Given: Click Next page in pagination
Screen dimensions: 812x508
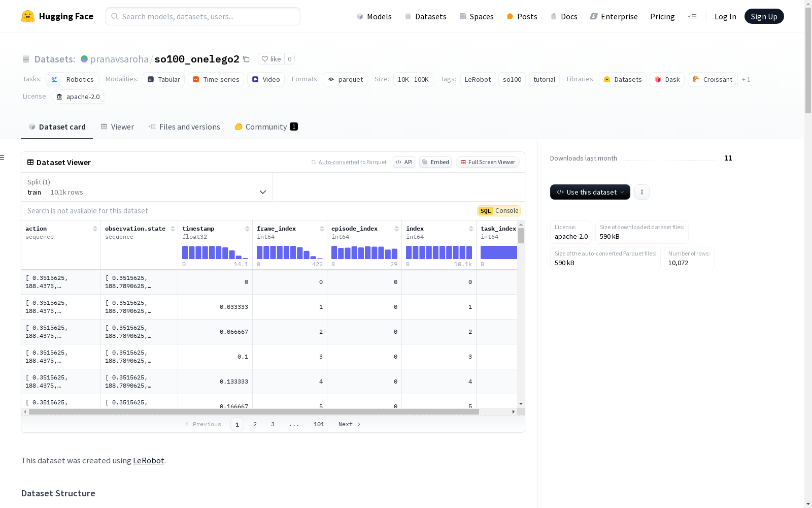Looking at the screenshot, I should pyautogui.click(x=349, y=424).
